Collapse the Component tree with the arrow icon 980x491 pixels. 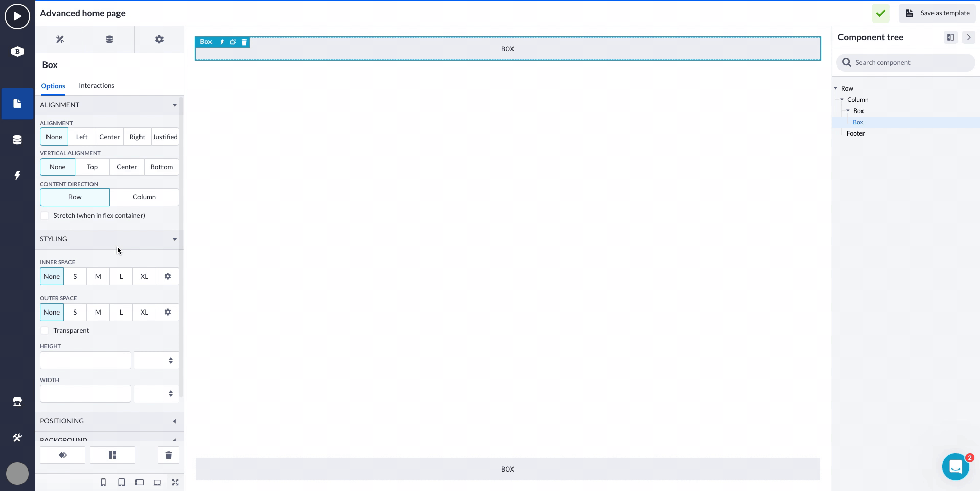[968, 37]
